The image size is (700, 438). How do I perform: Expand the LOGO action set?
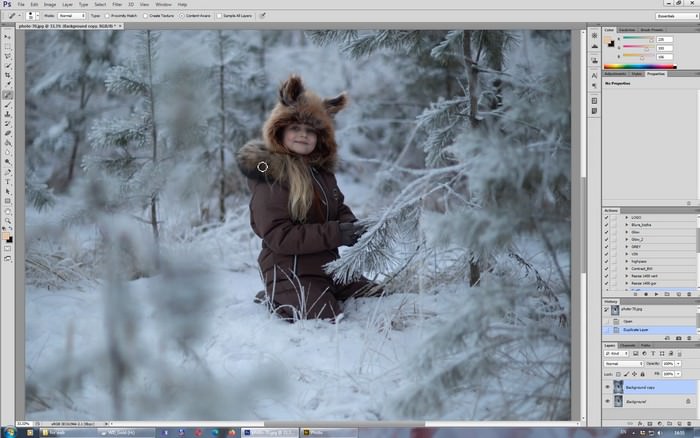point(626,217)
